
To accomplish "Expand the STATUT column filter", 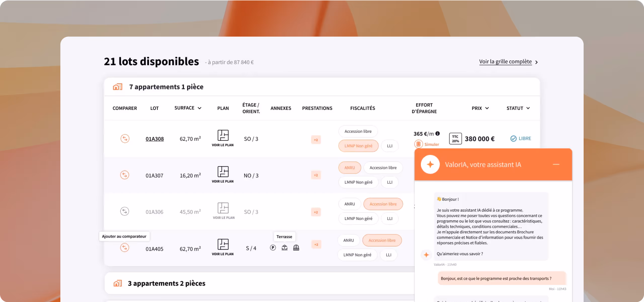I will [528, 108].
